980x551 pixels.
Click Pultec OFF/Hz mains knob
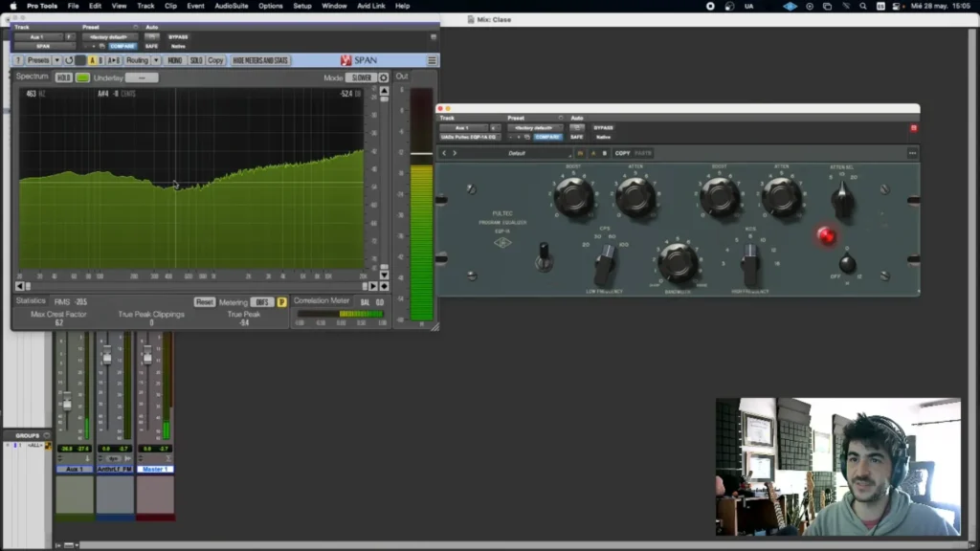pyautogui.click(x=847, y=264)
